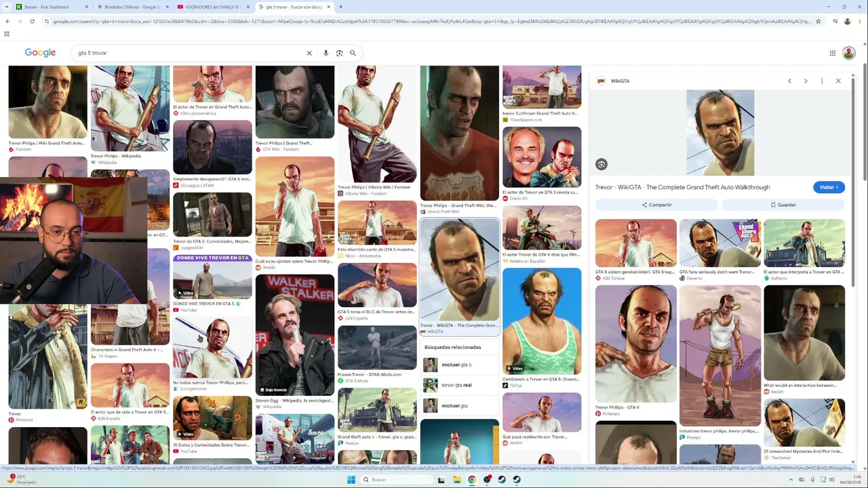Open Frozen Trevor GTA5-Mods thumbnail
This screenshot has width=868, height=488.
click(377, 347)
